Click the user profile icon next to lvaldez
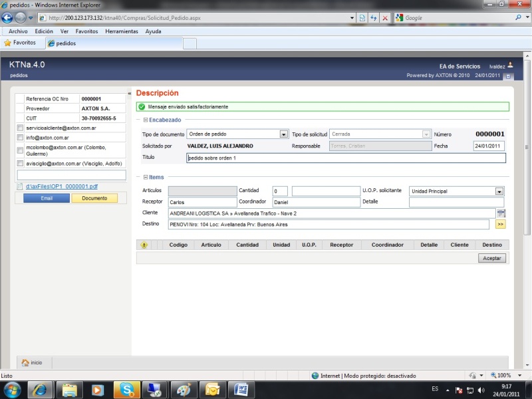Screen dimensions: 532x399 click(511, 65)
